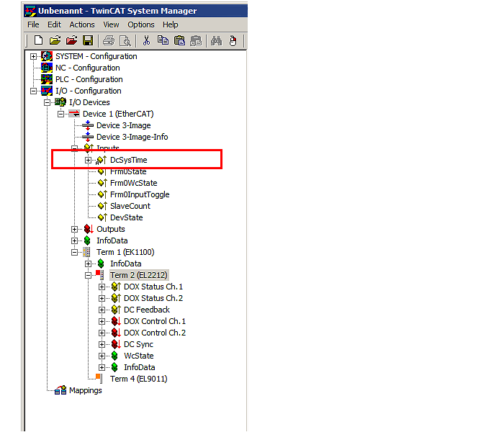Viewport: 504px width, 432px height.
Task: Select the Mappings tree label
Action: pyautogui.click(x=86, y=390)
